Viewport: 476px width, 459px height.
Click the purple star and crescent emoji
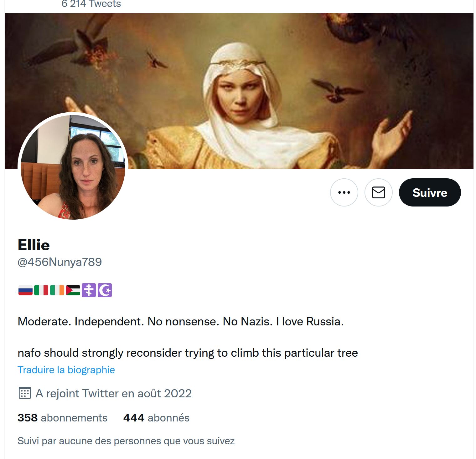pos(105,290)
